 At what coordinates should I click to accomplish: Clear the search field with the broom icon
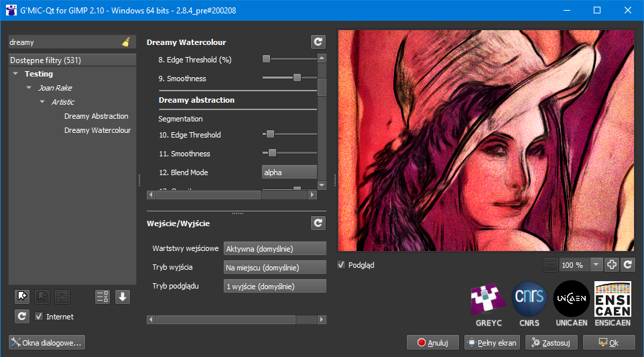(x=127, y=42)
